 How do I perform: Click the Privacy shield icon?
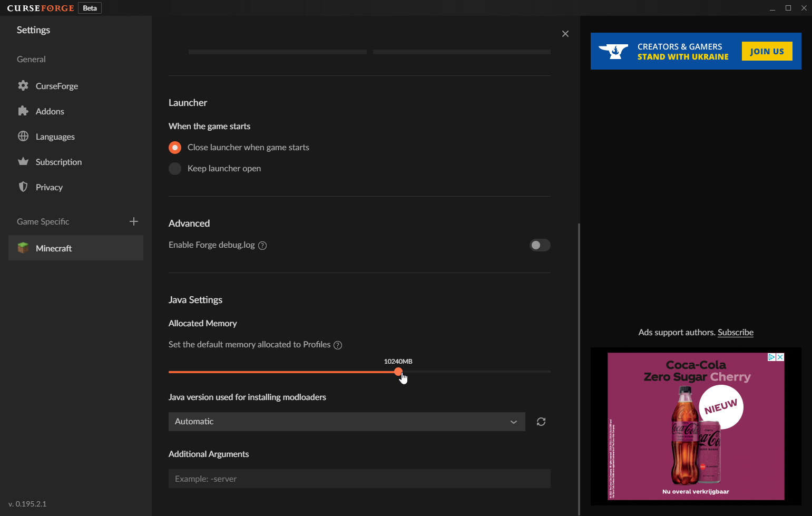(23, 187)
